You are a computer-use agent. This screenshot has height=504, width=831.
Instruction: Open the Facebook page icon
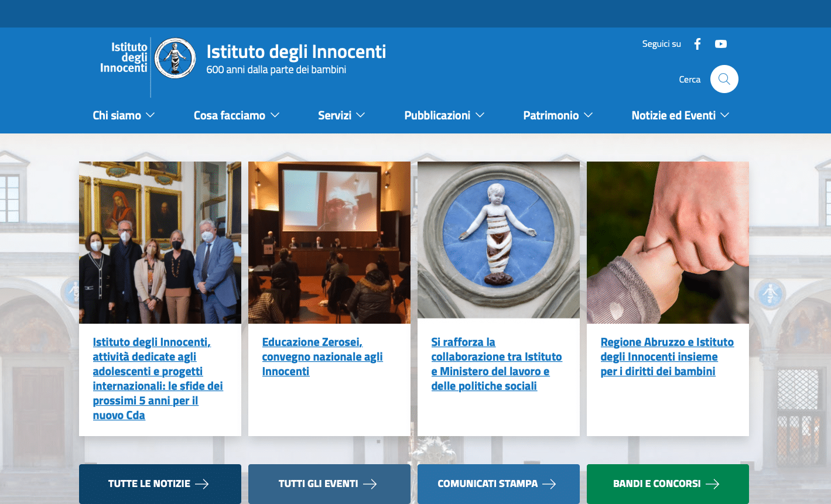click(697, 44)
